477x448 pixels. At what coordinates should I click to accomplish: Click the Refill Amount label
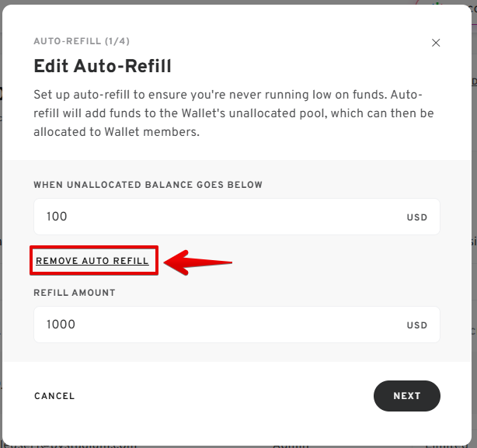coord(75,293)
